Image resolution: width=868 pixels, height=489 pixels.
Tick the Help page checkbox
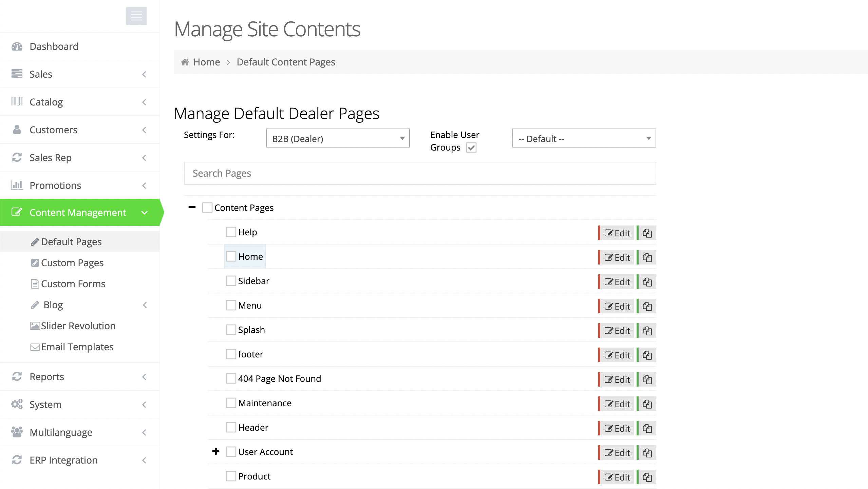point(231,232)
